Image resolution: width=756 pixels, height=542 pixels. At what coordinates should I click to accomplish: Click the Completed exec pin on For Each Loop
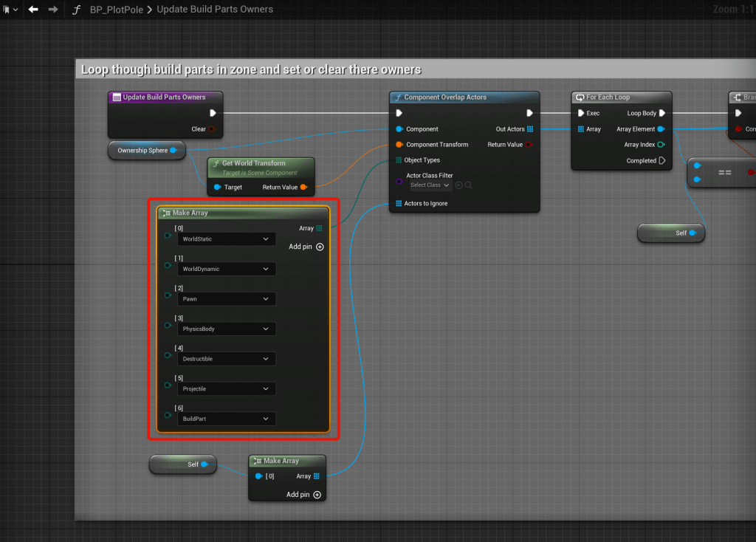661,160
